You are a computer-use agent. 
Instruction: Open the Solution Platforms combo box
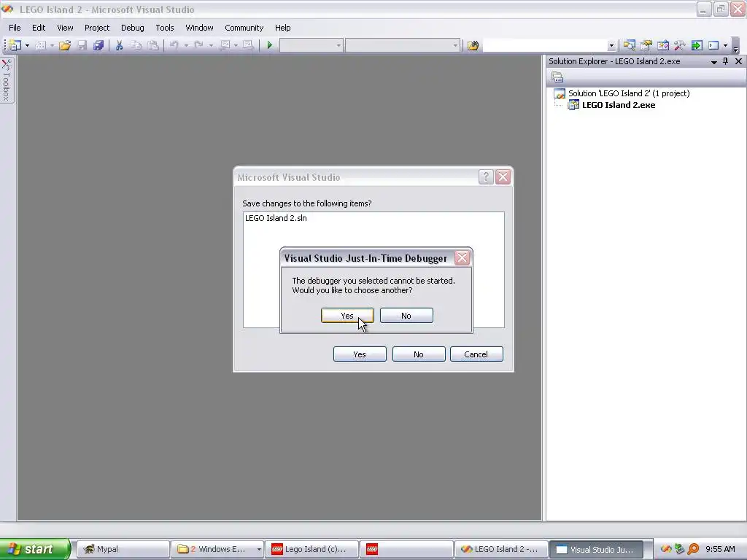[x=403, y=45]
